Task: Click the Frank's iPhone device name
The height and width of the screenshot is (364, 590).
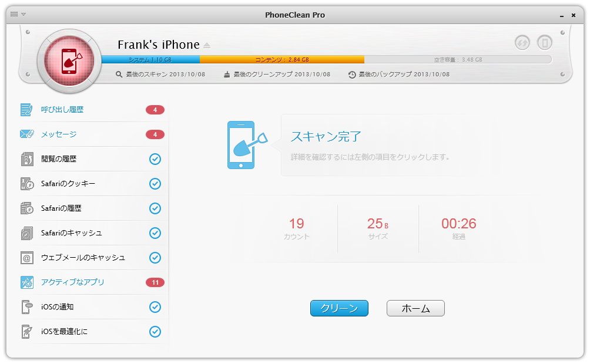Action: click(x=159, y=45)
